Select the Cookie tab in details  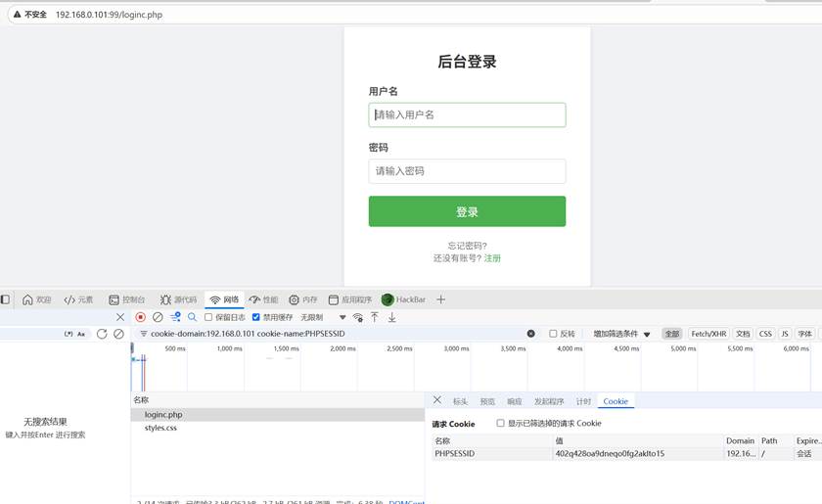(616, 401)
